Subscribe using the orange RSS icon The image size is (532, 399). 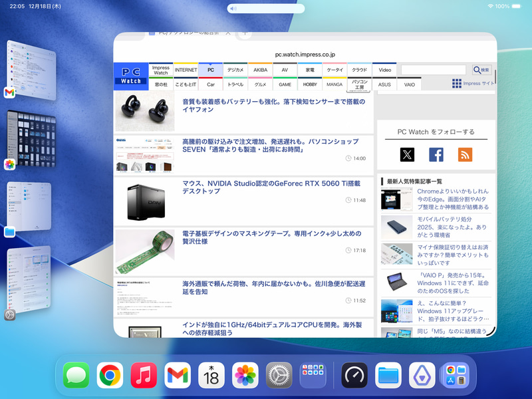click(465, 155)
